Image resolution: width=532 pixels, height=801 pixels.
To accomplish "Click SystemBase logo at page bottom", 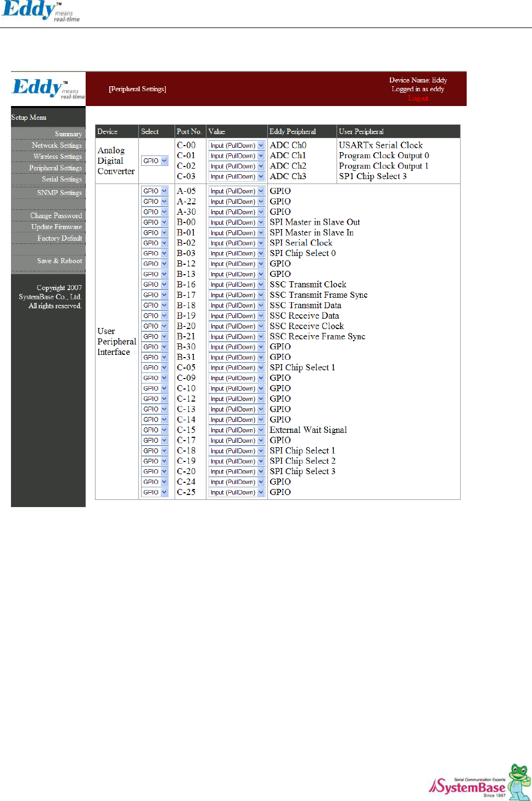I will pos(479,782).
